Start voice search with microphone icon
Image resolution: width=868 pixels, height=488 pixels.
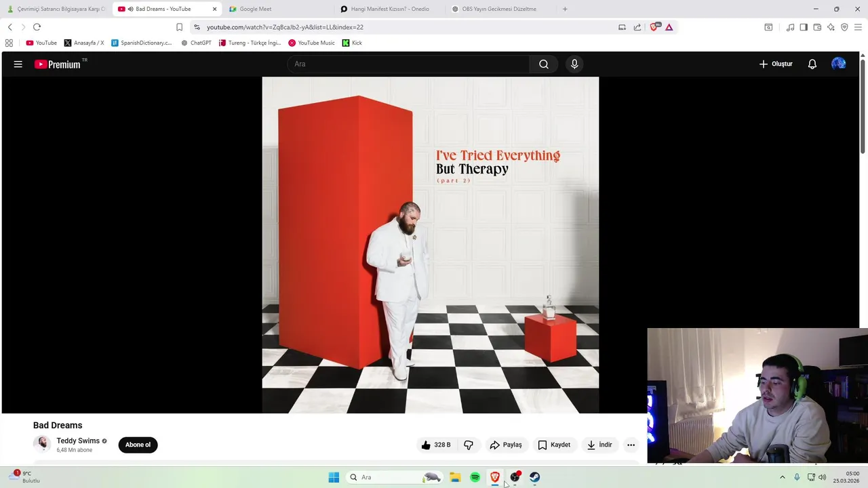coord(574,64)
